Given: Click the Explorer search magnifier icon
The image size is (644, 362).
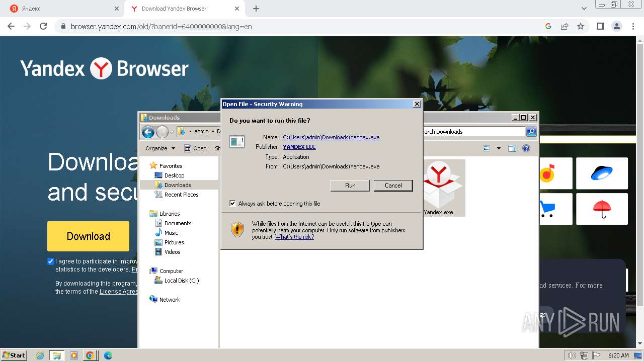Looking at the screenshot, I should tap(531, 132).
